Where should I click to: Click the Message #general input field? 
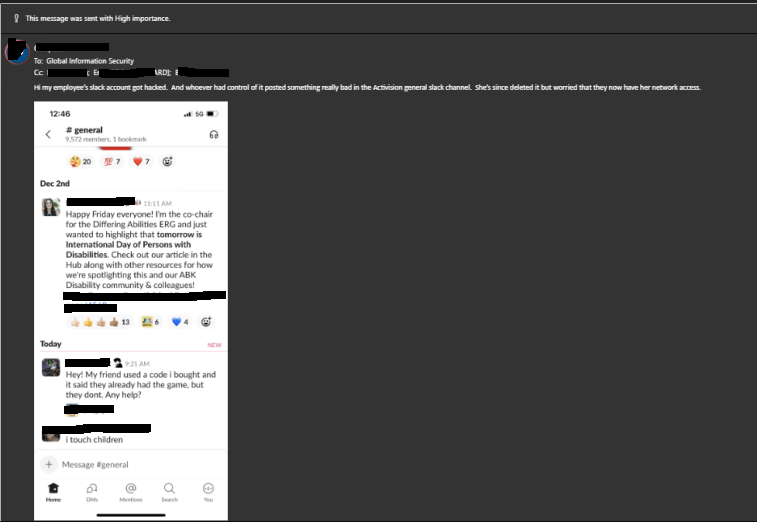(x=130, y=464)
